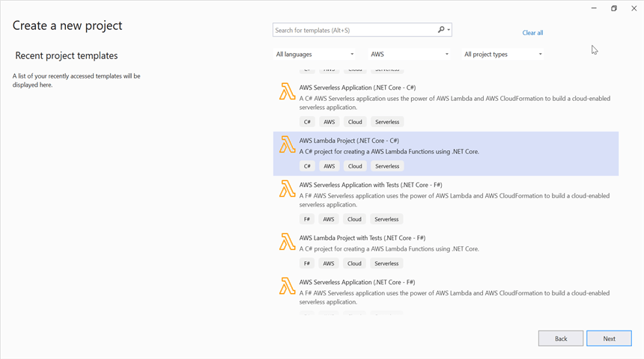Click the F# tag under Lambda Project with Tests
Image resolution: width=644 pixels, height=359 pixels.
coord(307,263)
